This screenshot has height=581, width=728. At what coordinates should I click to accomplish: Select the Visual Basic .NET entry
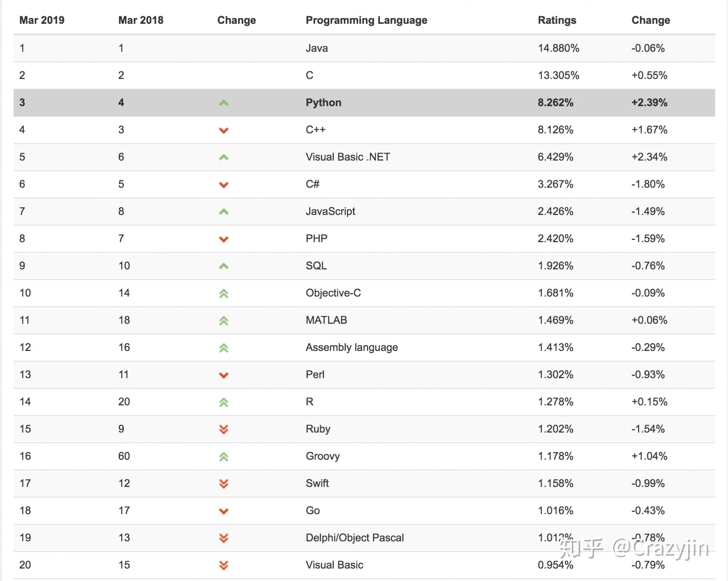(x=348, y=157)
